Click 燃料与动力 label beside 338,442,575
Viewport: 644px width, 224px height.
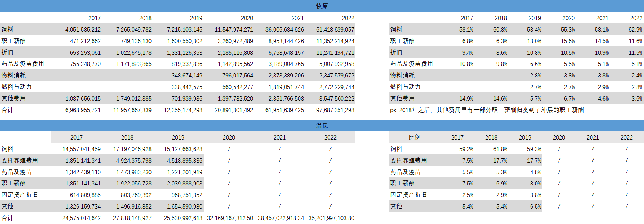17,87
